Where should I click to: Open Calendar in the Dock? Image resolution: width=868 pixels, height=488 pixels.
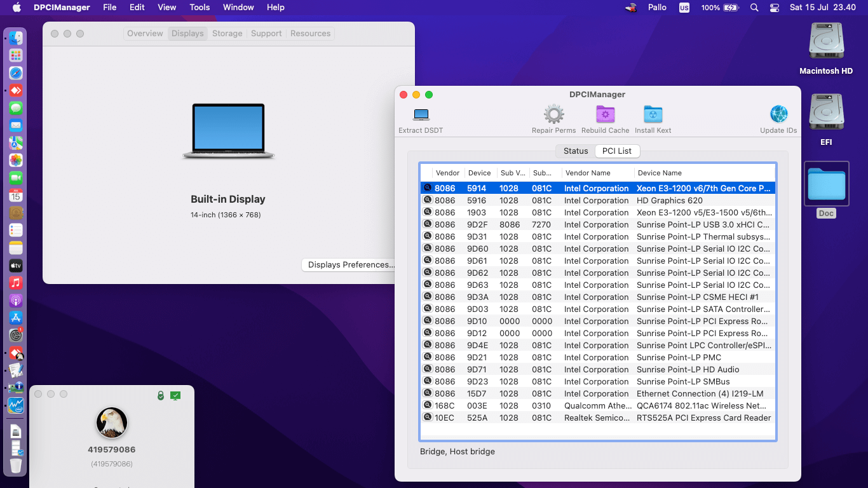click(x=16, y=195)
